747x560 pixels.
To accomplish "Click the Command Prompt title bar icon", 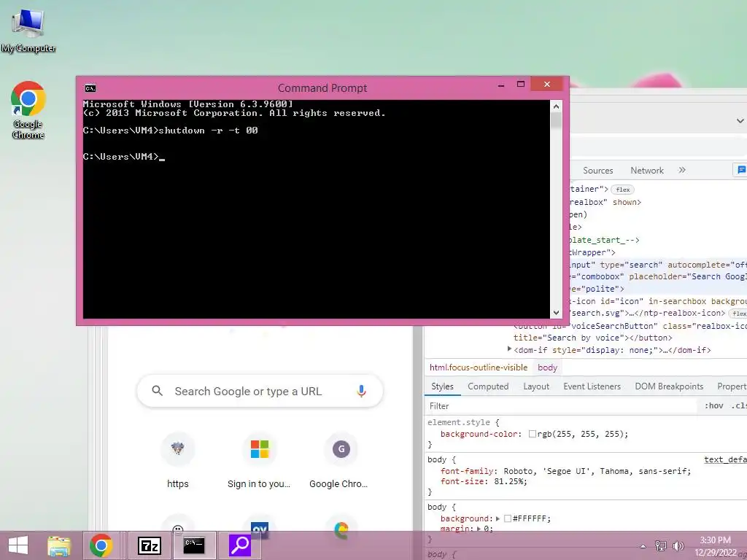I will [90, 88].
